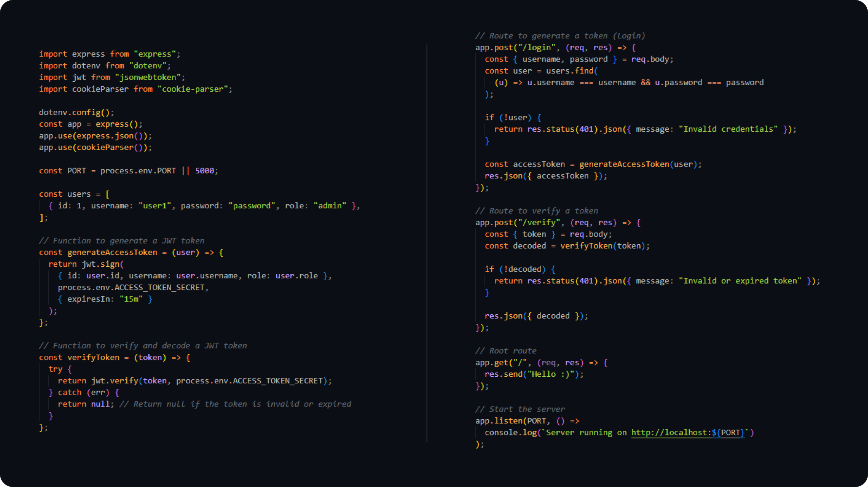Viewport: 868px width, 487px height.
Task: Click the comment 'Route to verify a token'
Action: click(537, 211)
